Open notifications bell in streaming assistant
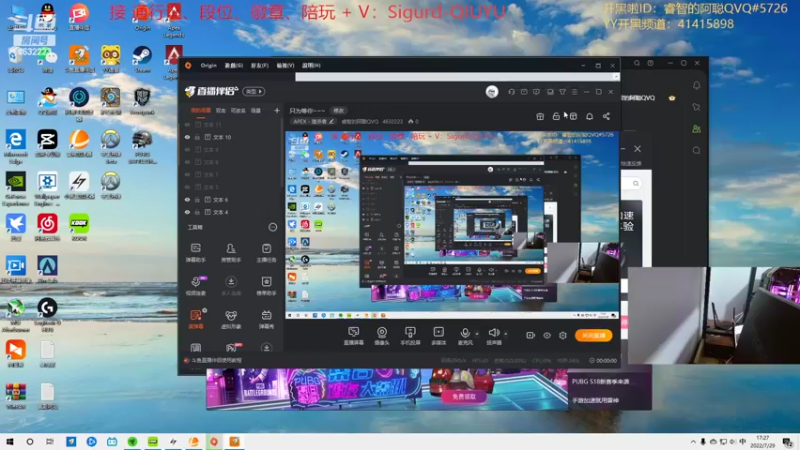800x450 pixels. coord(589,116)
